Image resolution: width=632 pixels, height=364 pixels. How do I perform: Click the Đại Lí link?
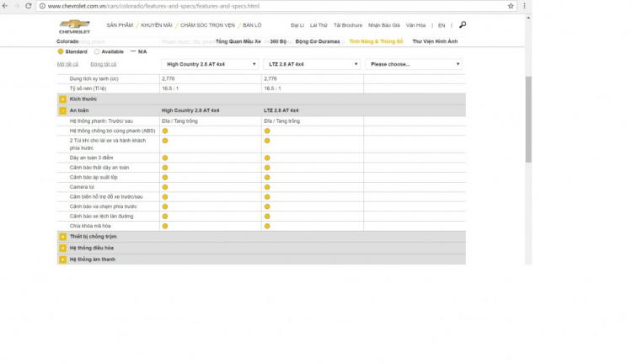coord(297,25)
